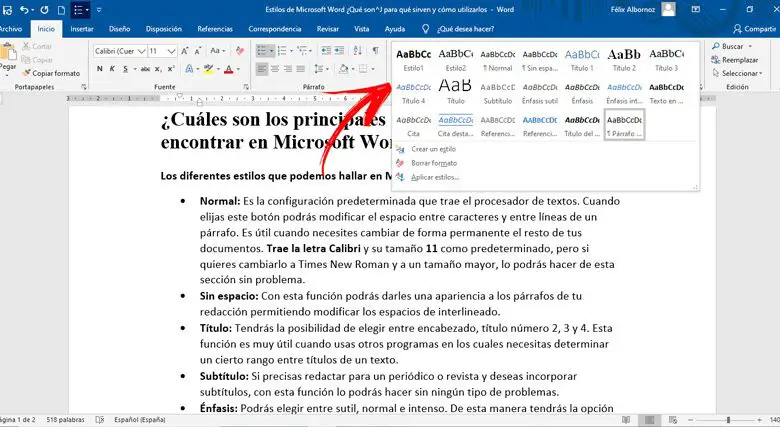Increase the paragraph indent
Viewport: 780px width, 427px height.
click(x=339, y=51)
